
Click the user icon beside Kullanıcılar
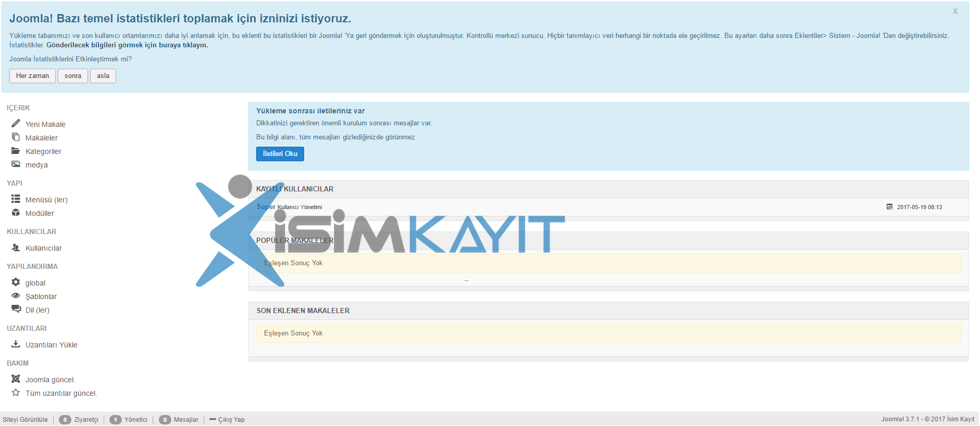pos(16,248)
